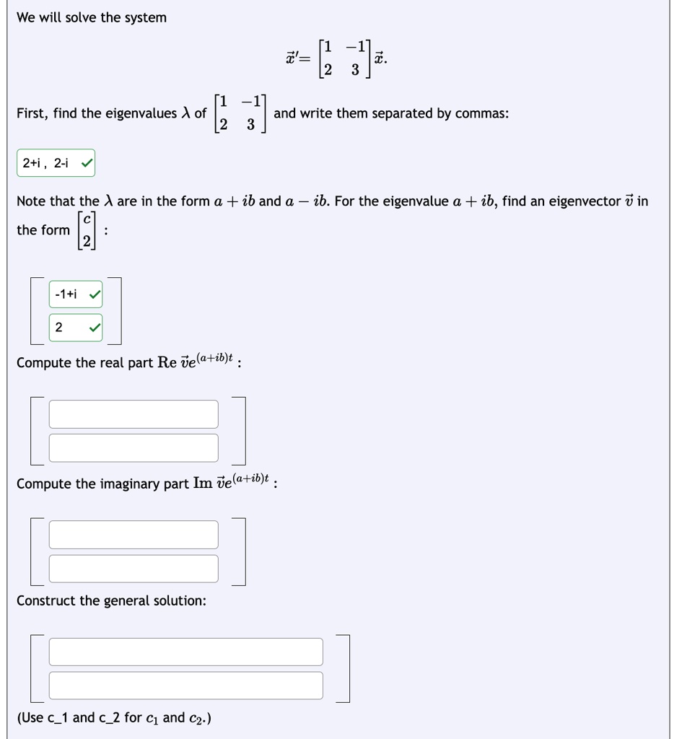
Task: Click the bottom field of the general solution vector
Action: 185,686
